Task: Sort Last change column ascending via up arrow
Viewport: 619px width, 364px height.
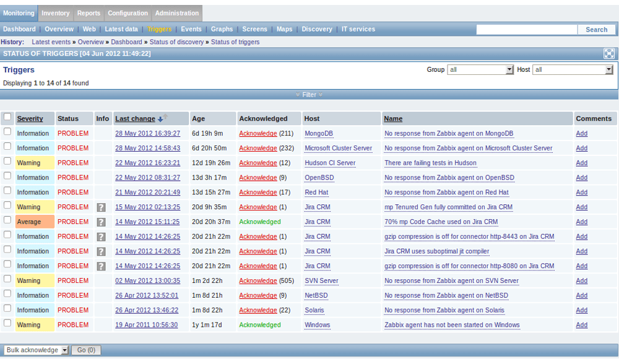Action: click(165, 118)
